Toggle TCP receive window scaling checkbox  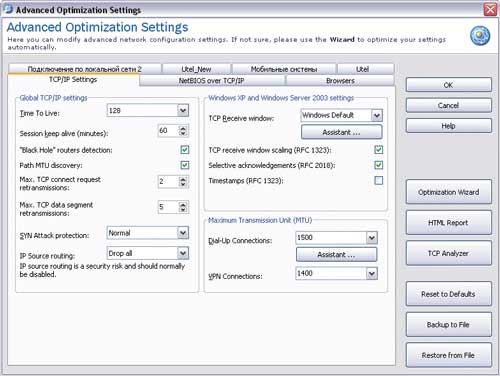coord(379,150)
